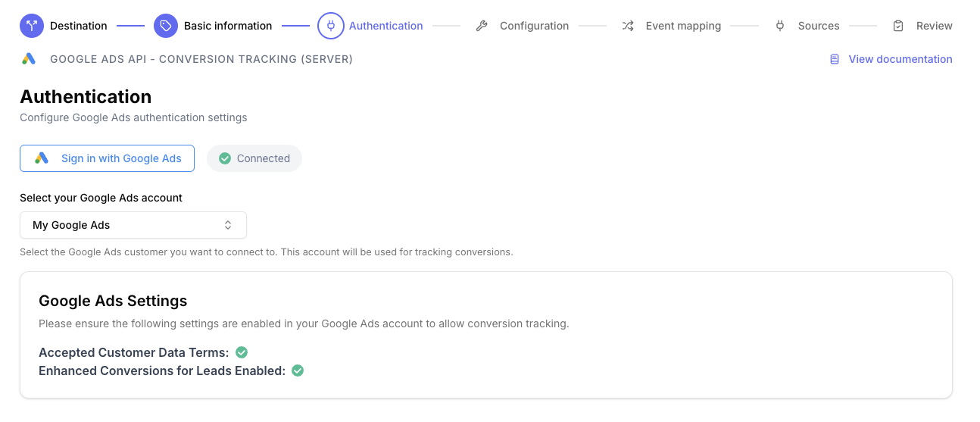
Task: Click the Google Ads logo beside header title
Action: click(x=29, y=59)
